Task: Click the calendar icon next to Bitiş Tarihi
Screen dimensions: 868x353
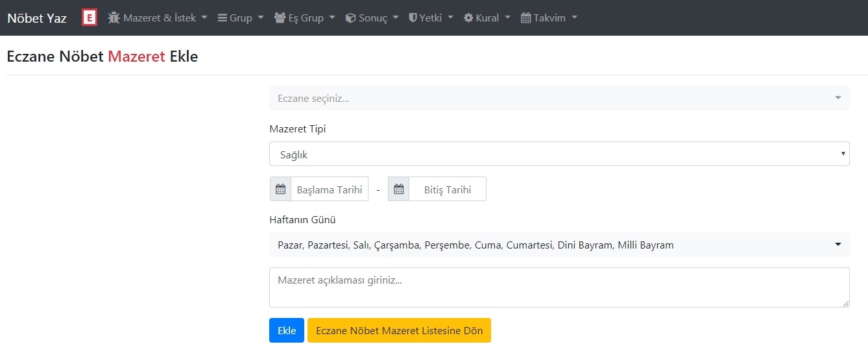Action: (x=398, y=189)
